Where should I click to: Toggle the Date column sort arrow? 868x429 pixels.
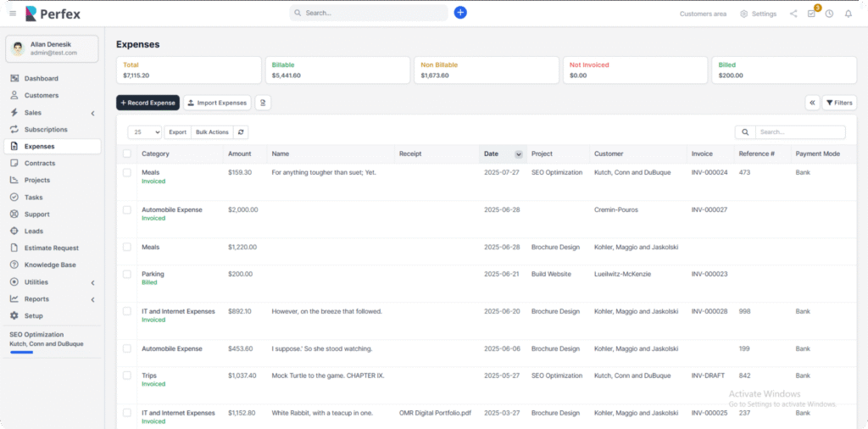pyautogui.click(x=519, y=154)
